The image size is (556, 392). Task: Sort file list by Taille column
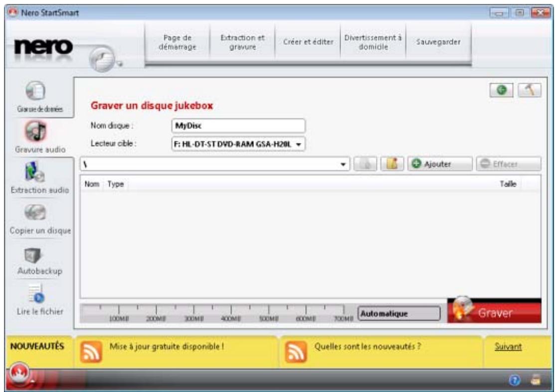(508, 184)
